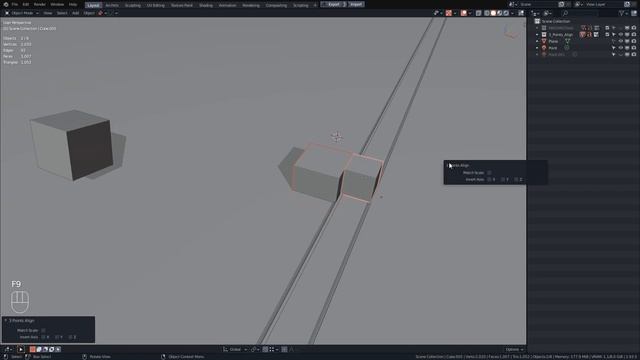Open the Object Mode dropdown
This screenshot has height=360, width=640.
(x=22, y=13)
